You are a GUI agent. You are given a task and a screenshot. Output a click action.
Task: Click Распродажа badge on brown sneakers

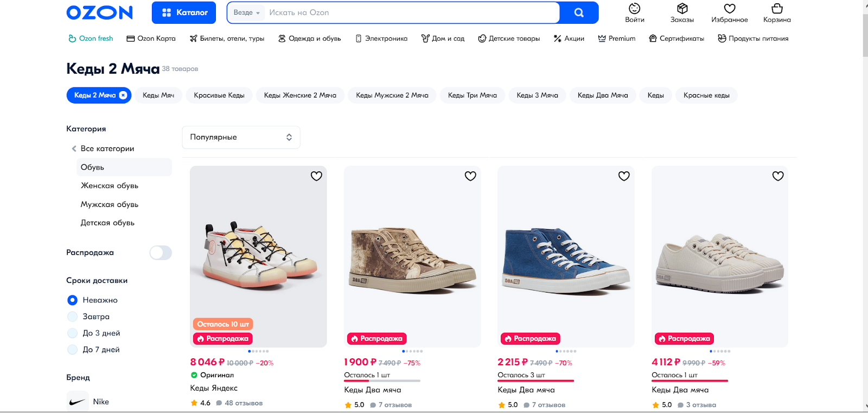point(377,339)
